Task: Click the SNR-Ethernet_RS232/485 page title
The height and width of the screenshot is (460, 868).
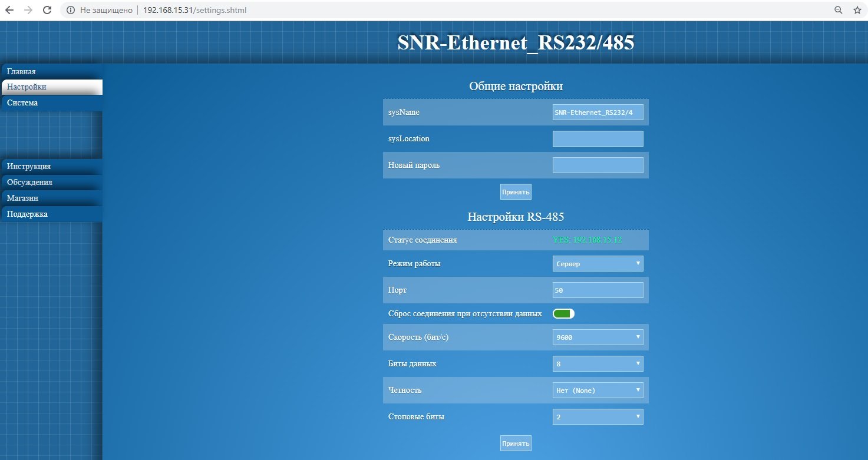Action: click(x=516, y=42)
